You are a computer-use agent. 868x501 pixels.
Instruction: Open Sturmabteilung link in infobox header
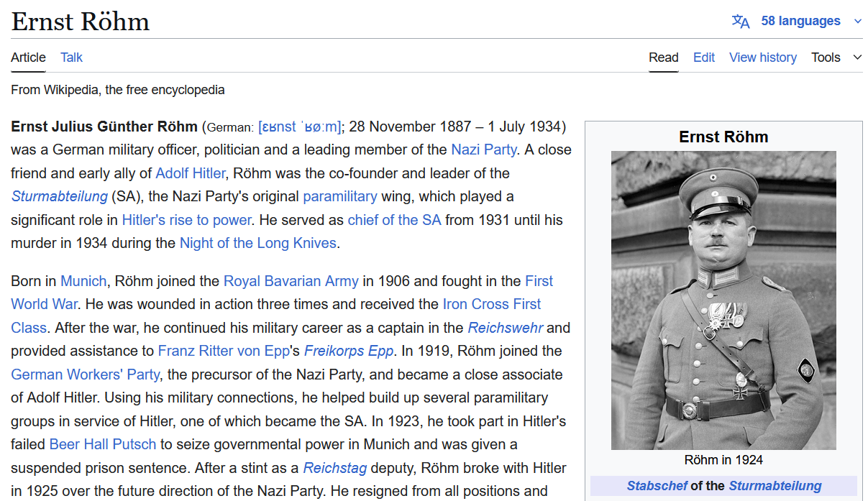[x=775, y=486]
